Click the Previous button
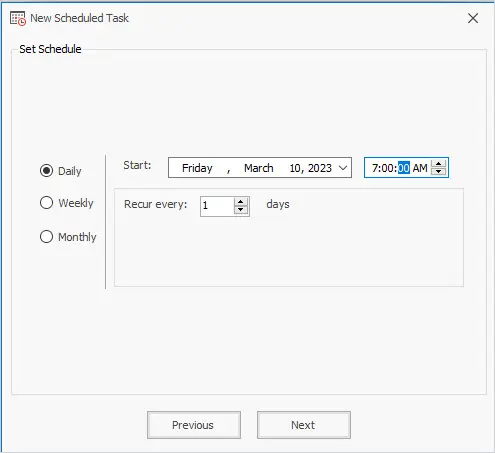 coord(194,425)
